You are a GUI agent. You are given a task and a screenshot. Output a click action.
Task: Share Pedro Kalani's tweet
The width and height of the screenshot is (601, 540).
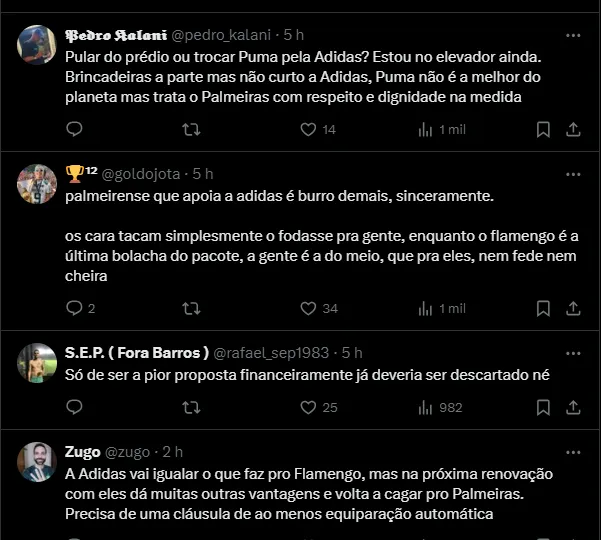(574, 129)
